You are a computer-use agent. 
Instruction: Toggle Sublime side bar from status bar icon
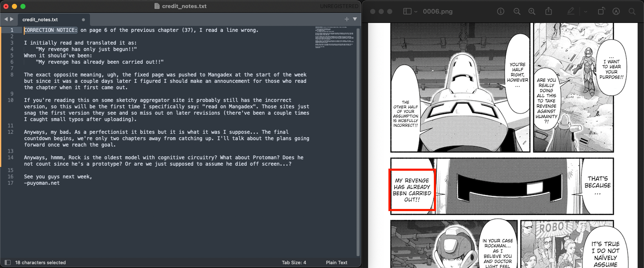click(x=7, y=262)
